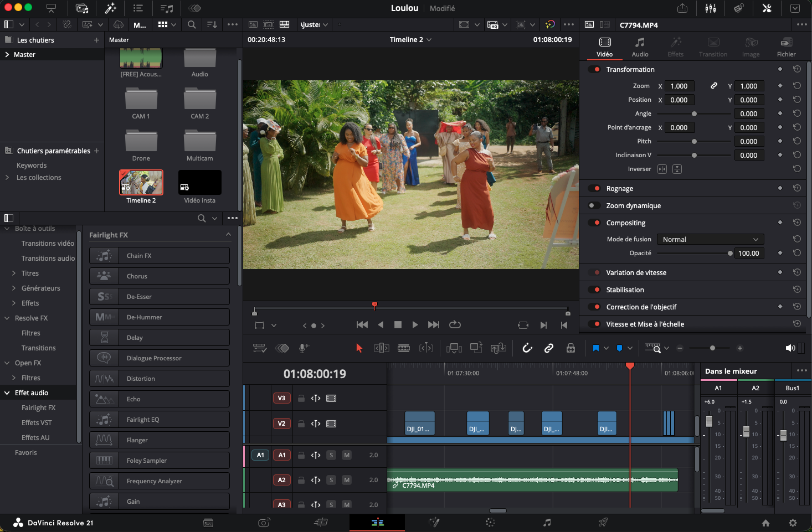Toggle the Correction de l'objectif switch

(x=594, y=307)
